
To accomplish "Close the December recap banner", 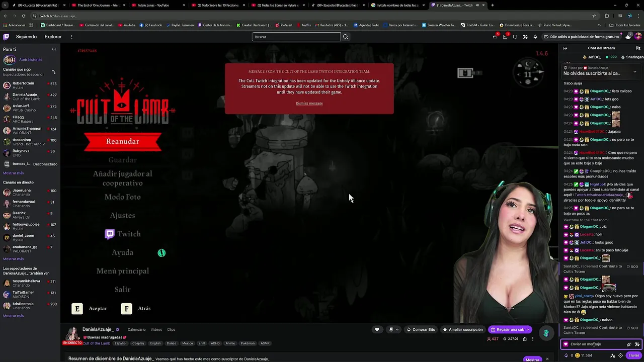I will click(x=547, y=359).
